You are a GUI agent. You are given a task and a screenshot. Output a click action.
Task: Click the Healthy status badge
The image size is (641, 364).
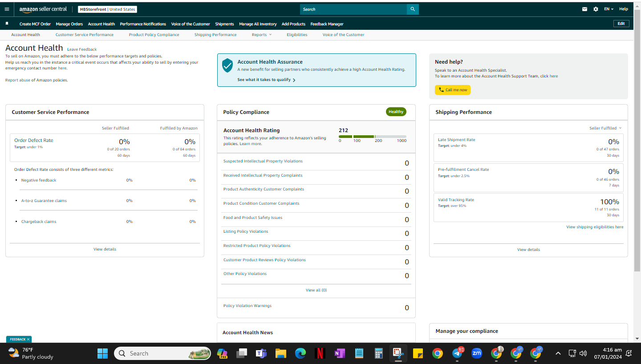click(x=396, y=112)
